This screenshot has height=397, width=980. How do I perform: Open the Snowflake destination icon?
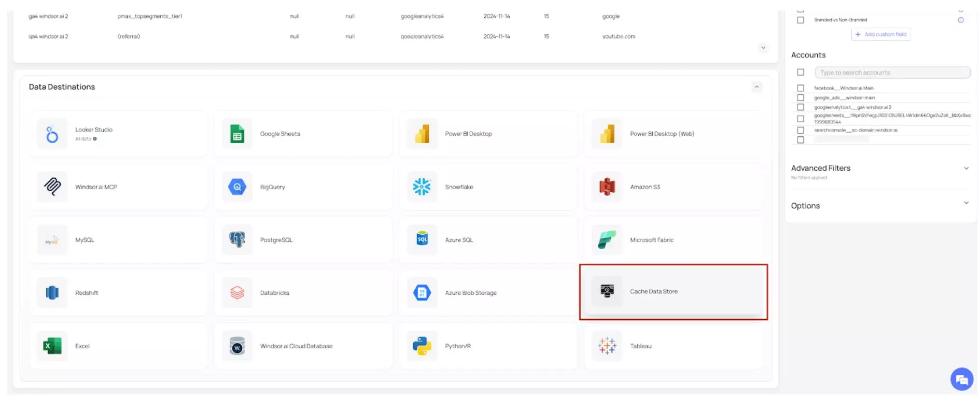[422, 187]
